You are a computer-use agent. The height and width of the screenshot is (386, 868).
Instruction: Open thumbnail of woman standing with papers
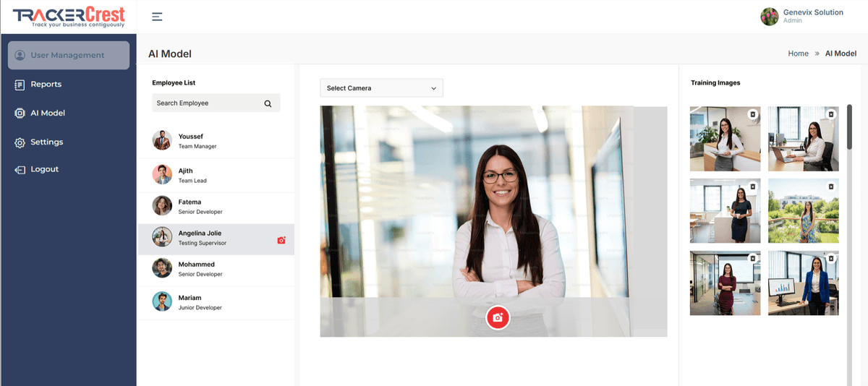[x=725, y=139]
